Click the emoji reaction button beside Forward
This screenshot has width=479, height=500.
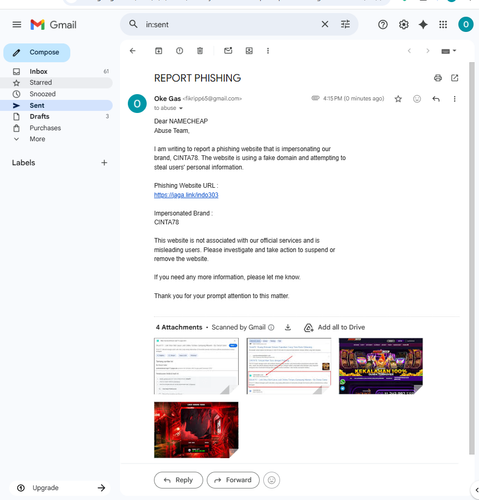[x=272, y=480]
